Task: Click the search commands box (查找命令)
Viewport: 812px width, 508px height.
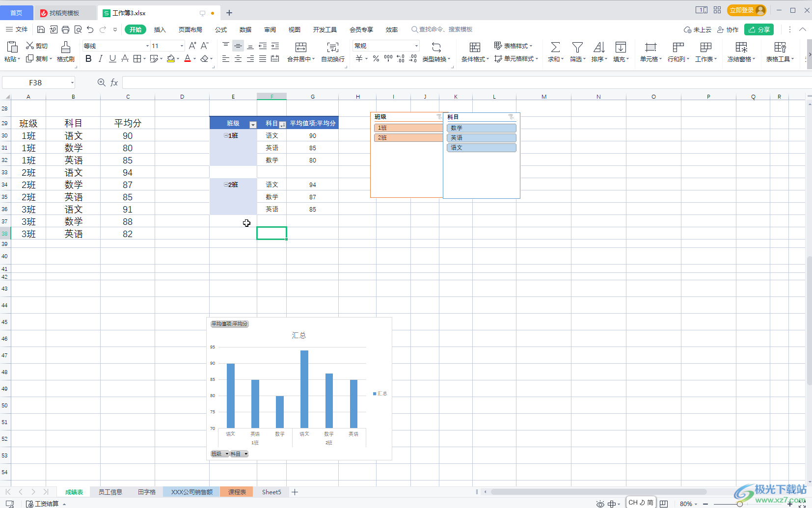Action: [442, 29]
